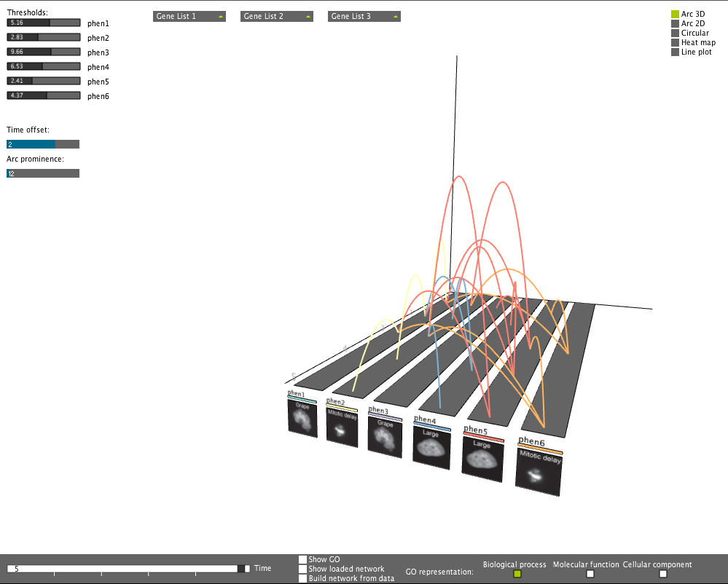Select Biological process GO representation
Viewport: 728px width, 584px height.
[x=517, y=574]
